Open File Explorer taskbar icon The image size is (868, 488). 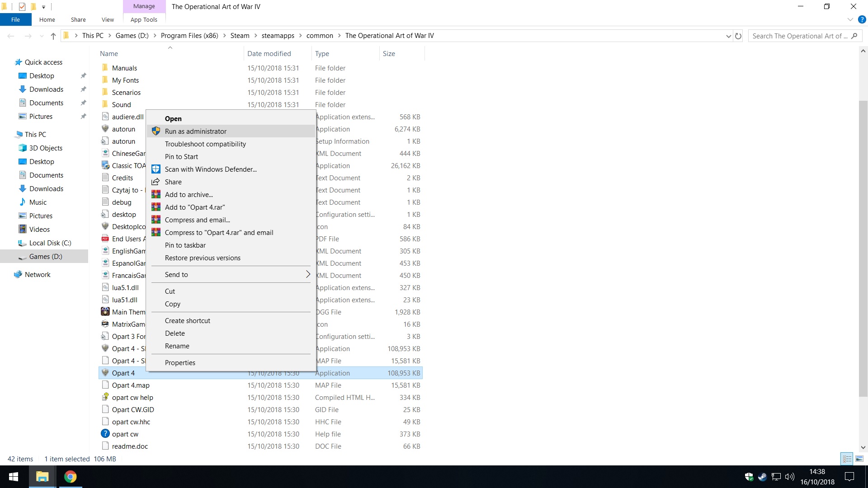click(x=42, y=477)
